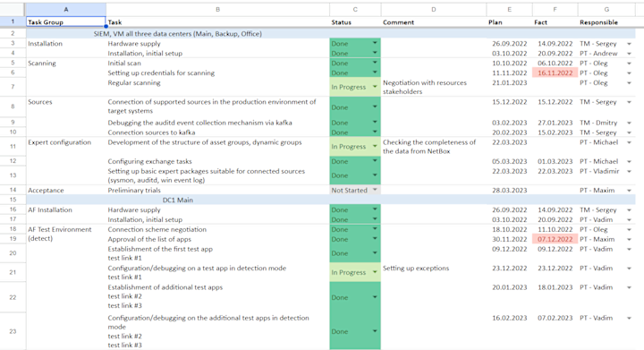Click the AF Test Environment (detect) cell
The image size is (644, 350).
pos(60,234)
